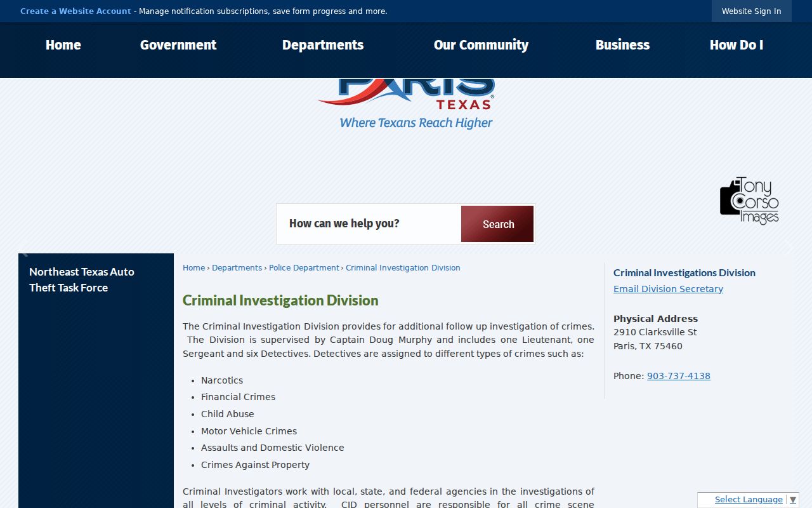Click the address '2910 Clarksville St'
Image resolution: width=812 pixels, height=508 pixels.
tap(655, 332)
